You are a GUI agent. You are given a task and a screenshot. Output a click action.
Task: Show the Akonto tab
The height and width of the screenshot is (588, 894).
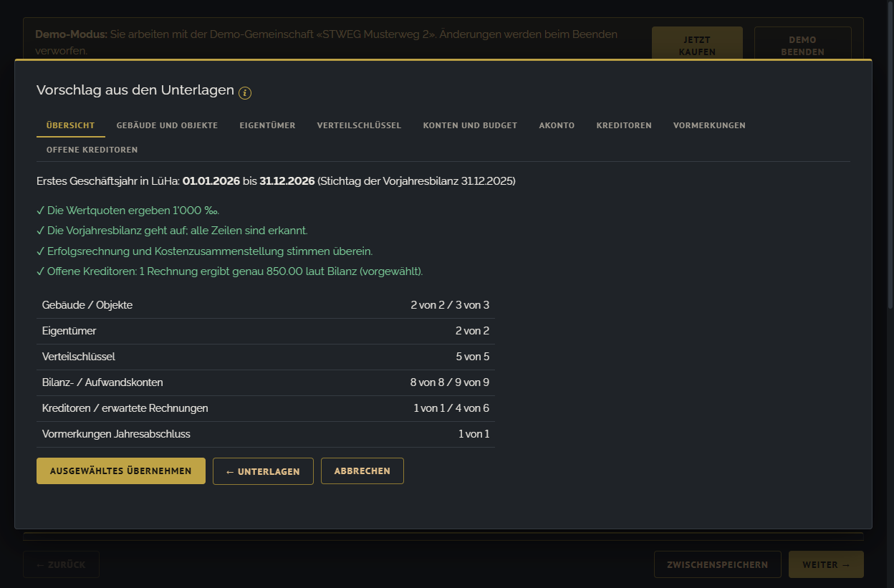[557, 125]
